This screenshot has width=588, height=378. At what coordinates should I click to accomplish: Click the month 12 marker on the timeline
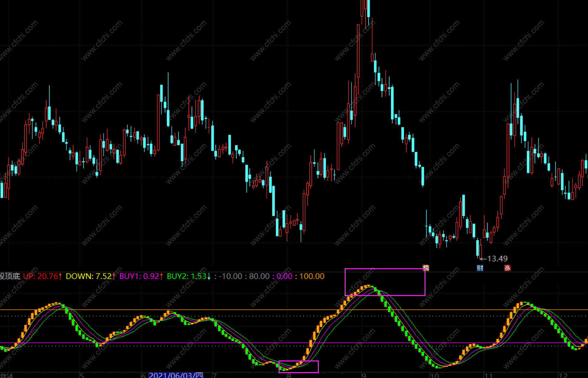(x=563, y=375)
